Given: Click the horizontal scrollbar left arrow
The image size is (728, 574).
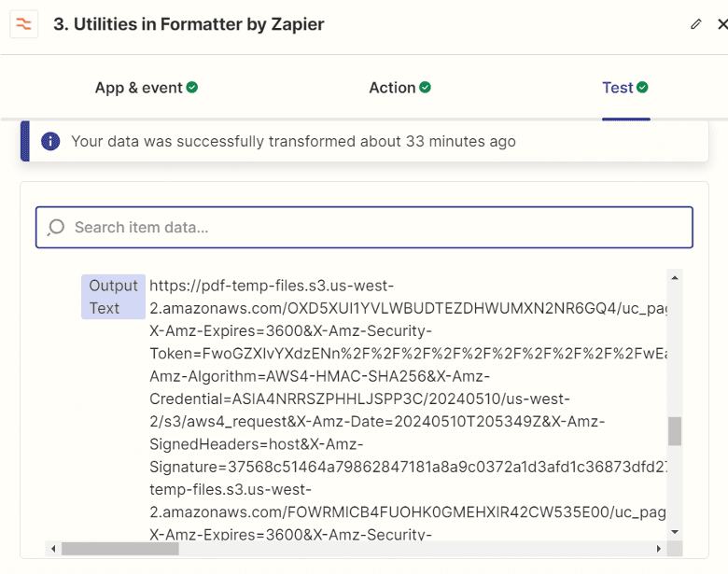Looking at the screenshot, I should click(x=53, y=549).
